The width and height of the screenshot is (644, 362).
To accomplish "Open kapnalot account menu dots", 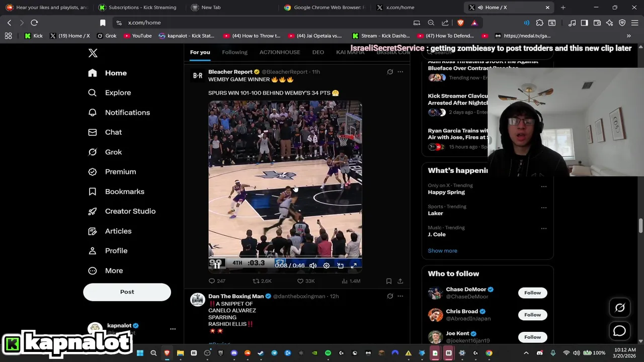I will point(173,329).
